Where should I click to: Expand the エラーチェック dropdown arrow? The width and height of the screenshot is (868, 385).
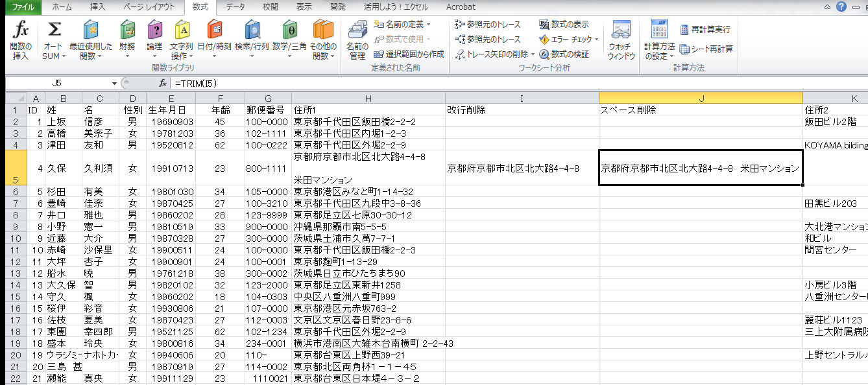coord(596,40)
